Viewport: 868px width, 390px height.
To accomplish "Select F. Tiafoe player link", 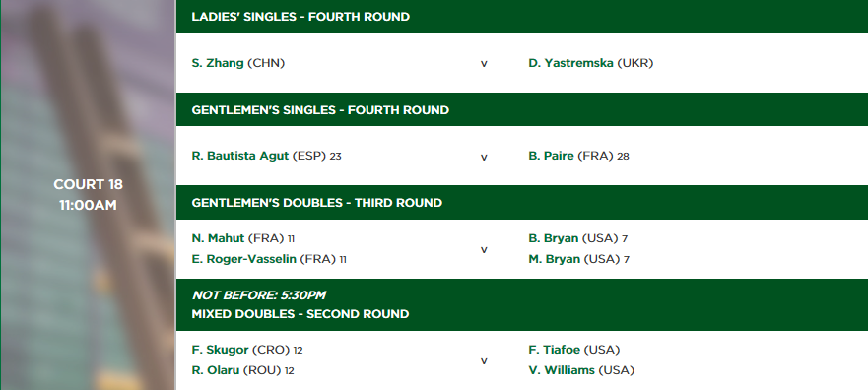I will (x=554, y=350).
